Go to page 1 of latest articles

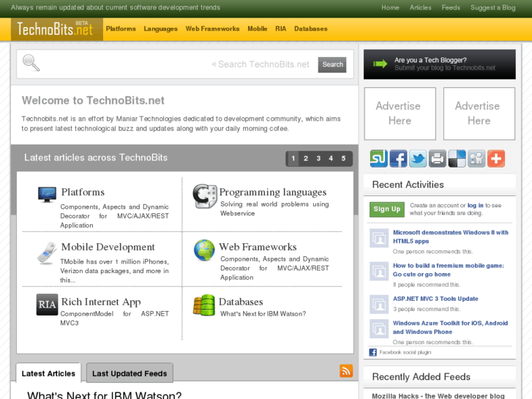pyautogui.click(x=293, y=159)
